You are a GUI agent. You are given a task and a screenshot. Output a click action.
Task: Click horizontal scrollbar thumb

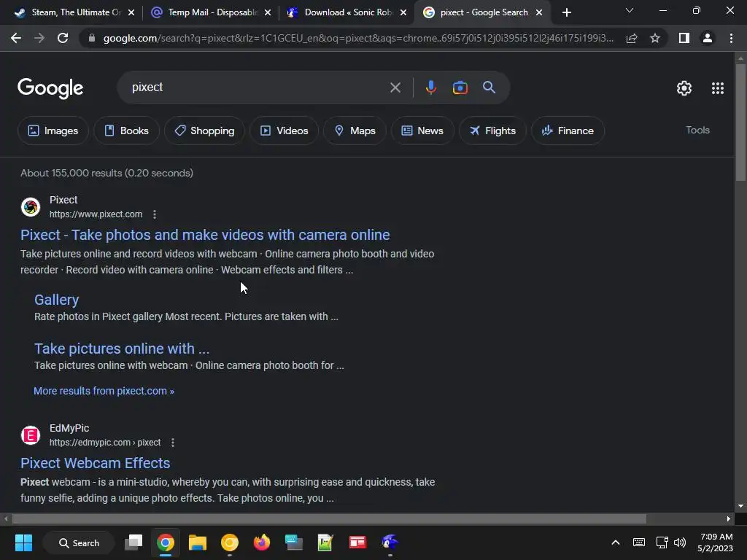tap(329, 518)
